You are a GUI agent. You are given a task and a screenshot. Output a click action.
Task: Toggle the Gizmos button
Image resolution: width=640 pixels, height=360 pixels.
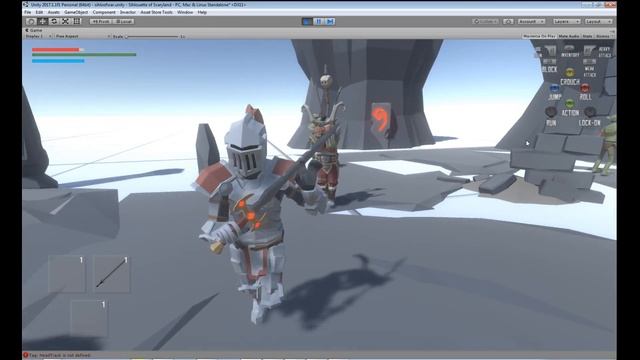[604, 36]
